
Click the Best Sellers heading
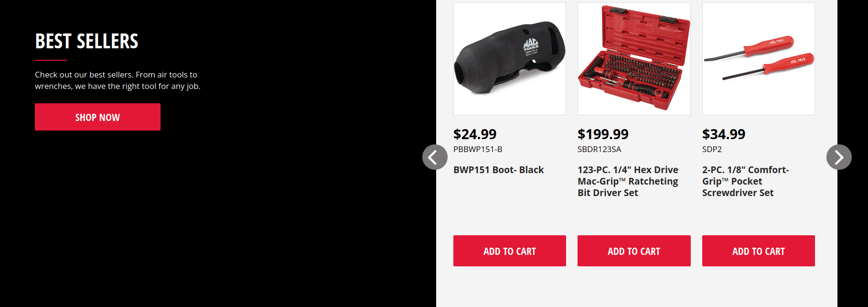86,42
